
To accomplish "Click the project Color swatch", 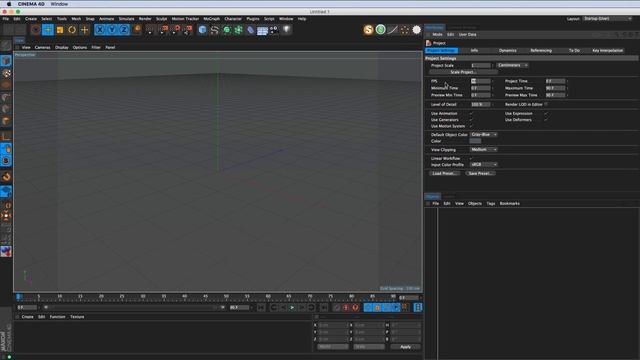I will (x=476, y=141).
